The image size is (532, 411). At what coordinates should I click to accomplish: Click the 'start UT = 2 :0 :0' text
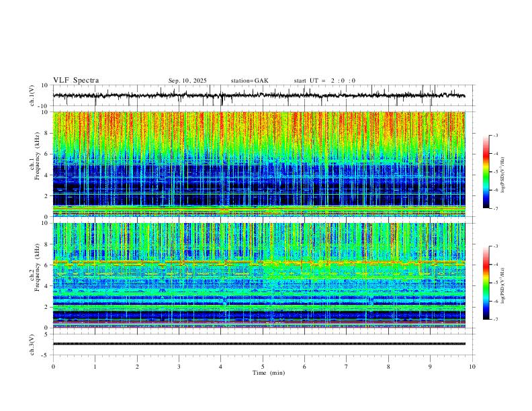[x=324, y=81]
